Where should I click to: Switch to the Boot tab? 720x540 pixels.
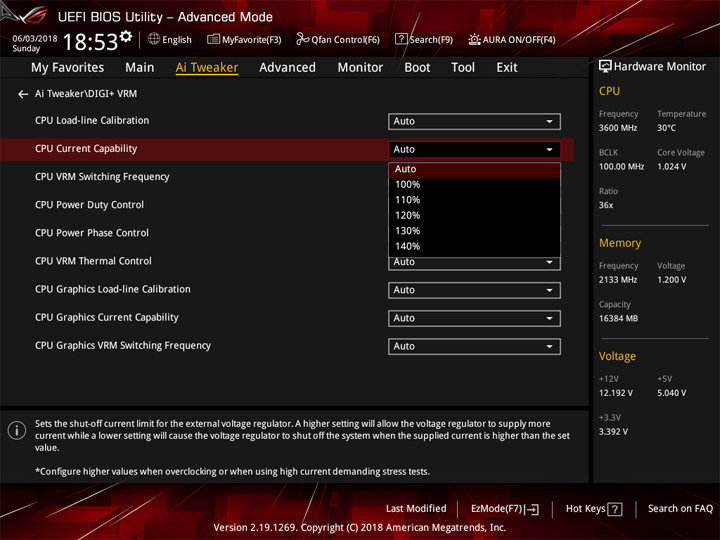click(x=417, y=68)
